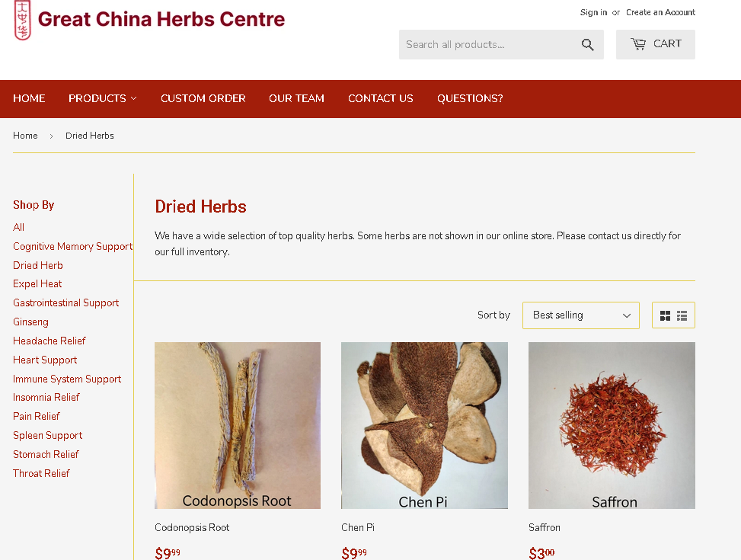Open the Saffron product thumbnail

[x=612, y=425]
